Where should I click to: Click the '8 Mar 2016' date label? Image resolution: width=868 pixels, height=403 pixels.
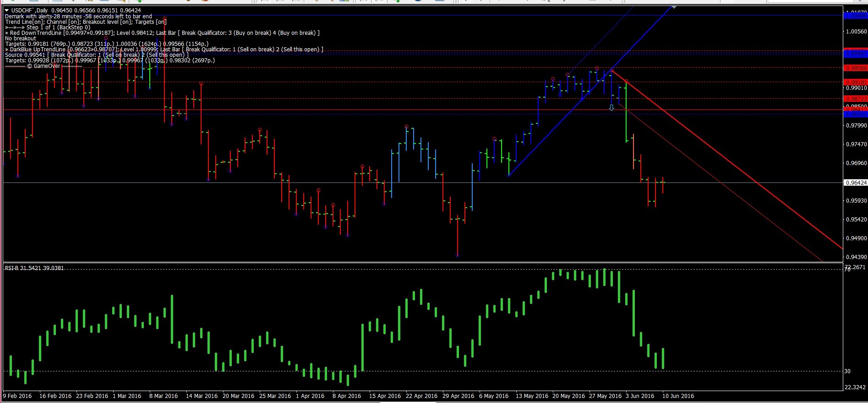(164, 396)
